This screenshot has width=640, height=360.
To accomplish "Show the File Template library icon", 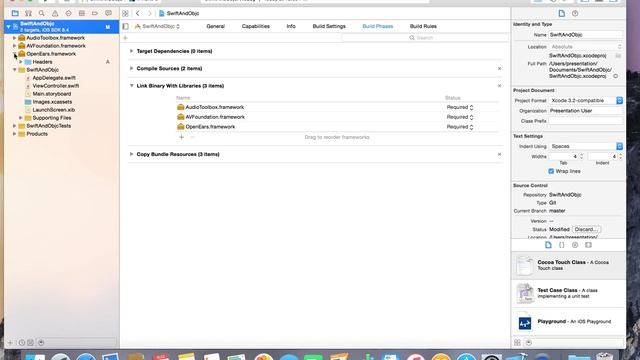I will point(548,245).
